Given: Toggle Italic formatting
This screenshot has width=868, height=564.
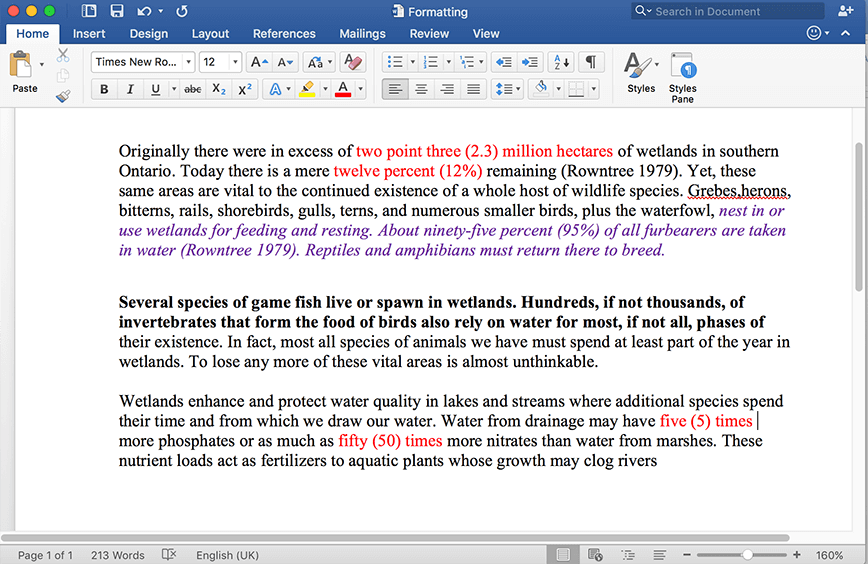Looking at the screenshot, I should [130, 89].
